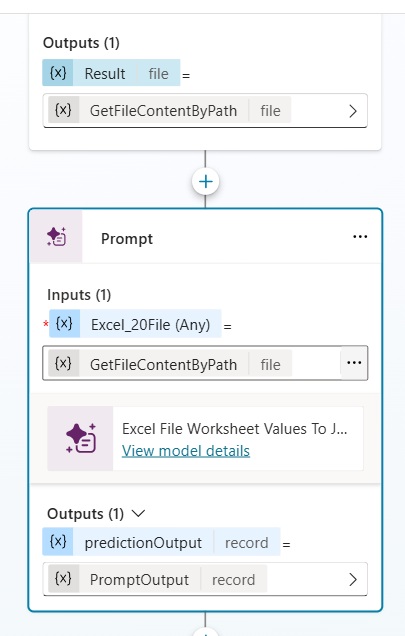
Task: Click the Prompt input GetFileContentByPath value field
Action: (192, 363)
